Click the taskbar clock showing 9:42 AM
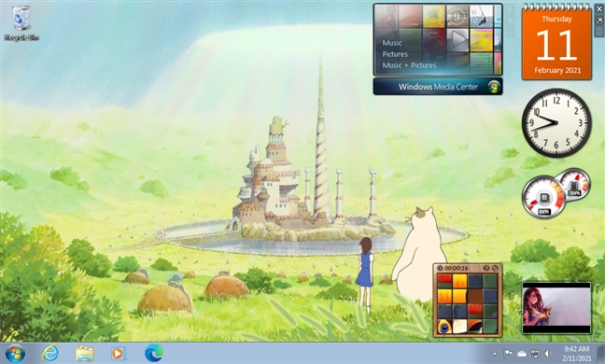Screen dimensions: 605x364 tap(576, 354)
